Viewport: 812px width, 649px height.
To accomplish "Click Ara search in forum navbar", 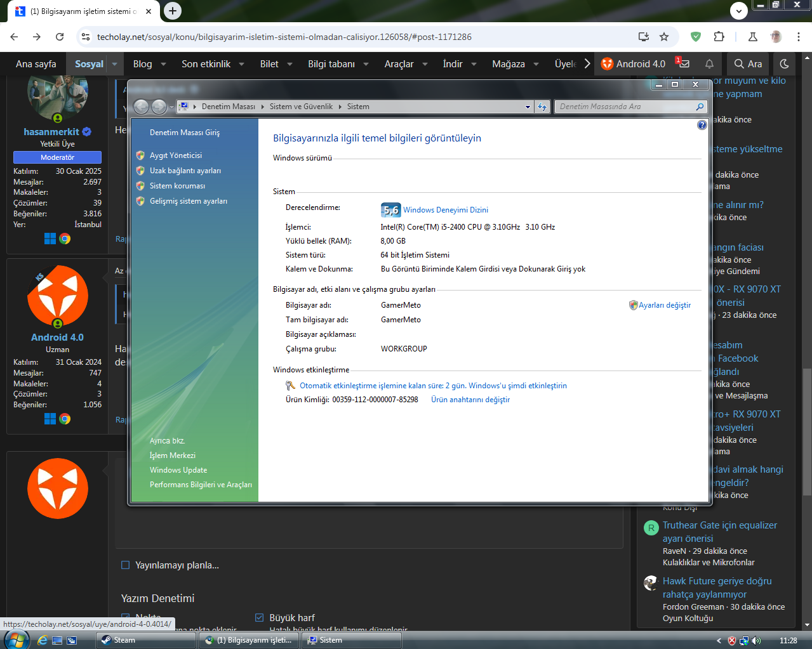I will [748, 63].
